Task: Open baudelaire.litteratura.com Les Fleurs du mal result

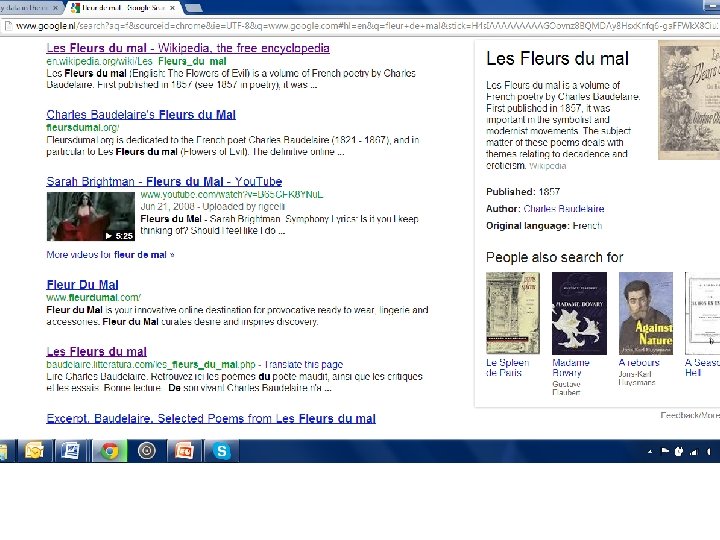Action: tap(96, 352)
